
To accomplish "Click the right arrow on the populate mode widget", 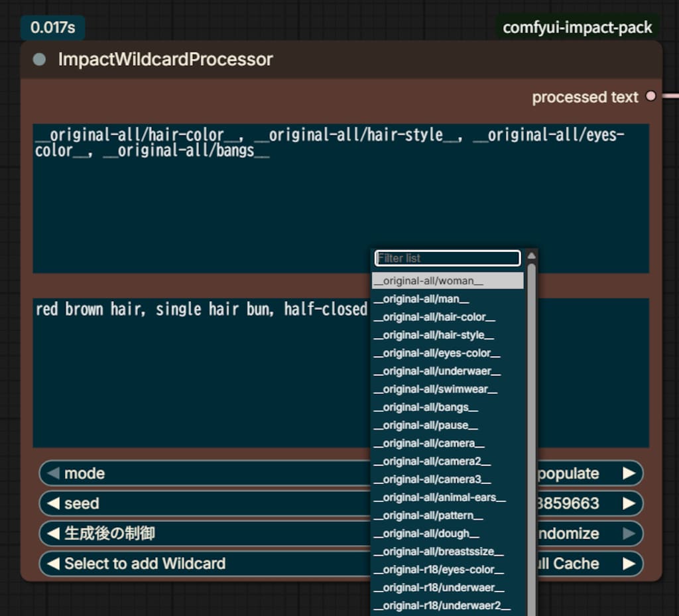I will pos(629,473).
